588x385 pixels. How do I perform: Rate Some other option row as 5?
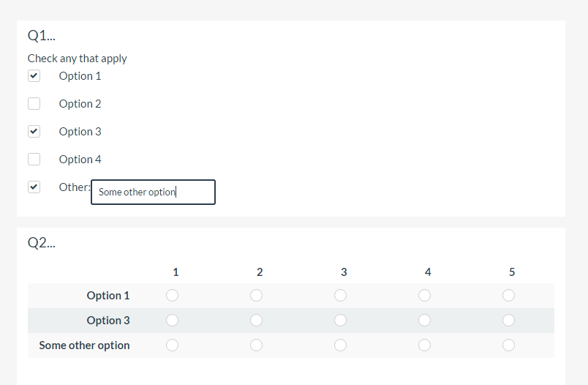coord(509,345)
